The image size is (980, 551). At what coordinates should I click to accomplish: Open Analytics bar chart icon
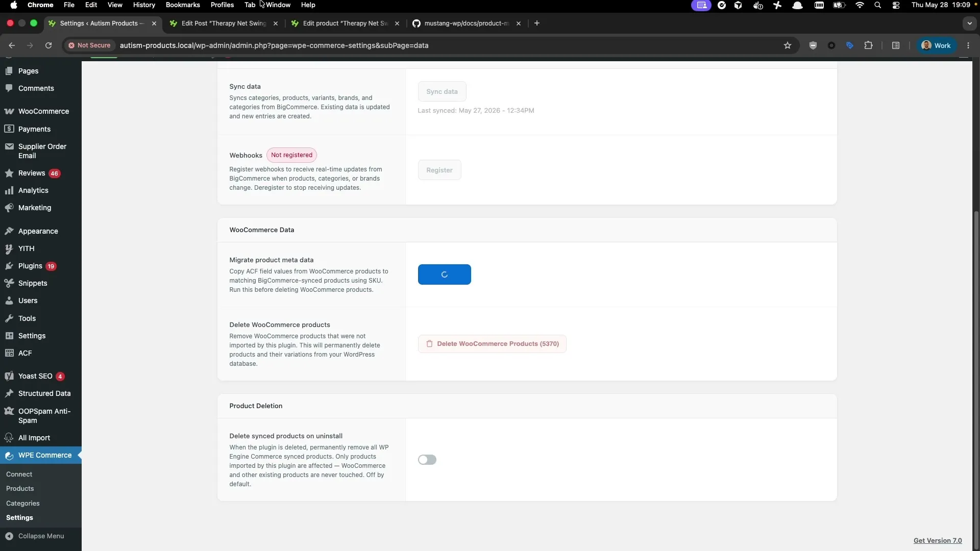(x=9, y=190)
